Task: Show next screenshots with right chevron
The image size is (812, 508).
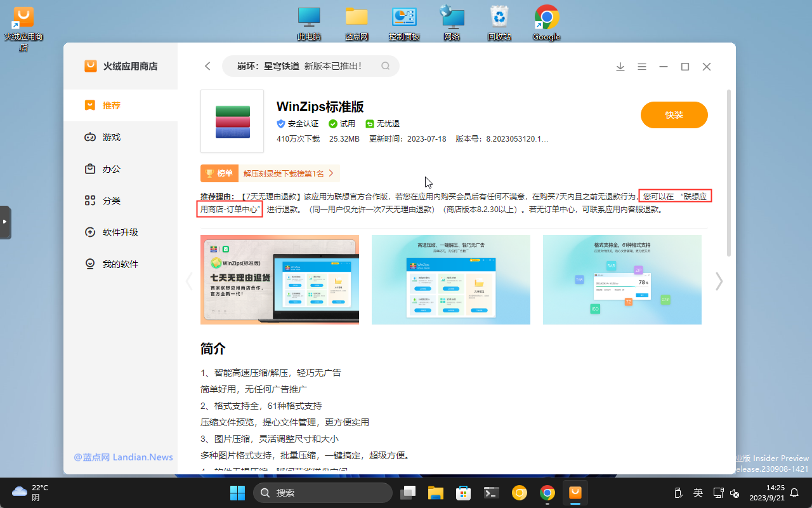Action: click(719, 281)
